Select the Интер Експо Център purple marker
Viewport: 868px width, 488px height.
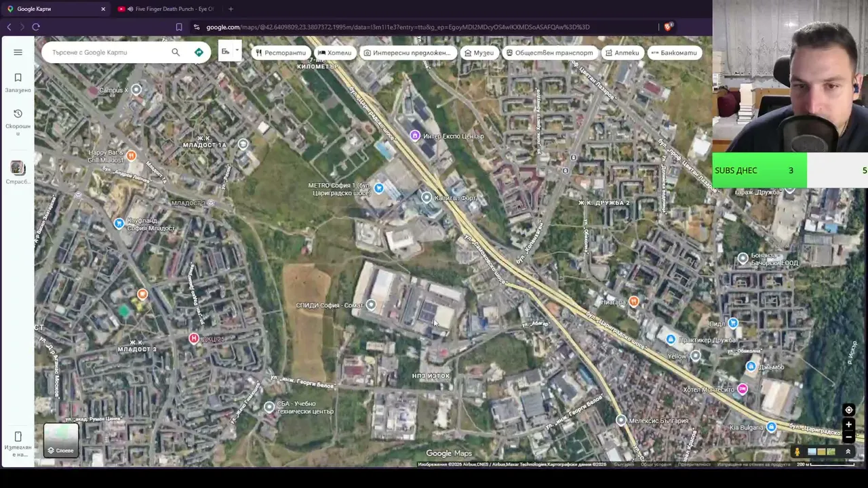415,136
